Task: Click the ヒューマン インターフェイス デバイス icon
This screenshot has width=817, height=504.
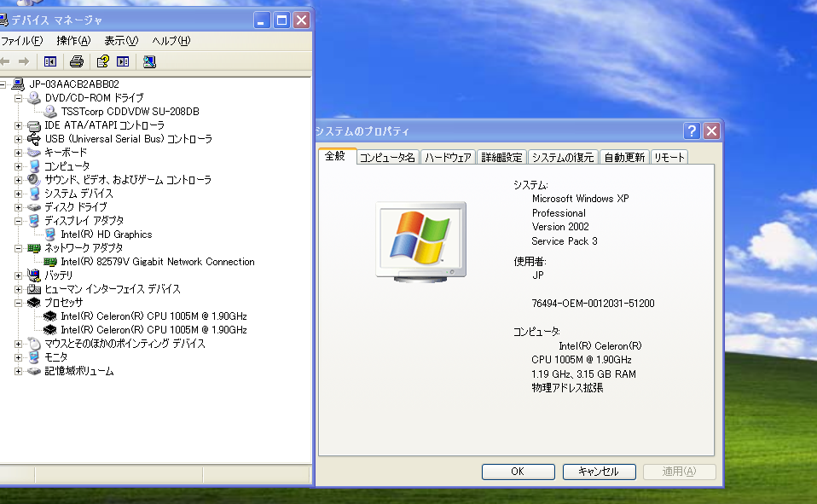Action: point(34,289)
